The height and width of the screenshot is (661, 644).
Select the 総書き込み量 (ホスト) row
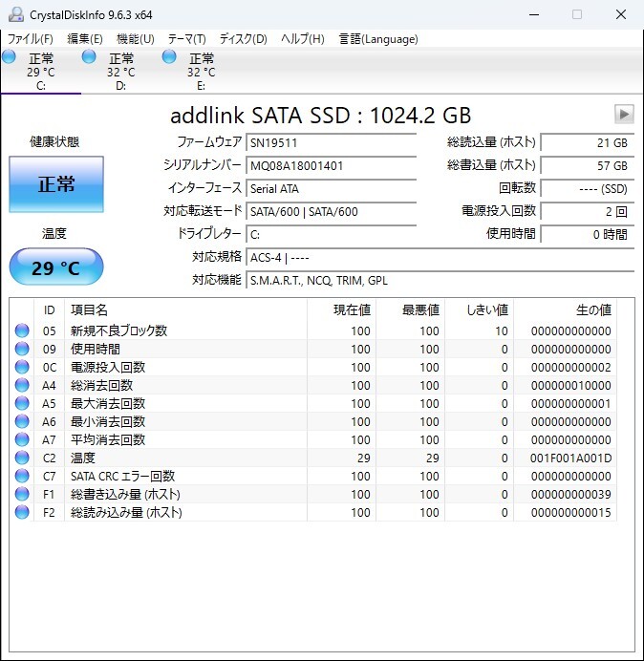click(x=313, y=494)
